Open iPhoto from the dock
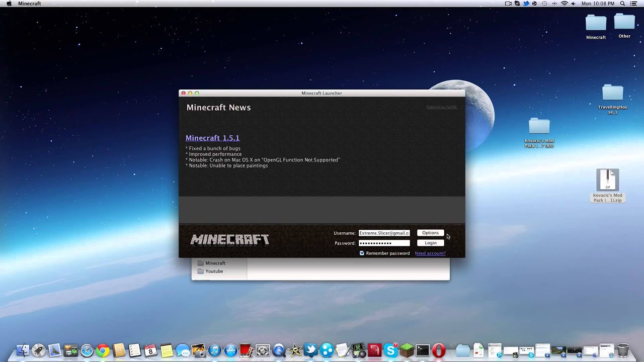The height and width of the screenshot is (362, 644). coord(198,350)
